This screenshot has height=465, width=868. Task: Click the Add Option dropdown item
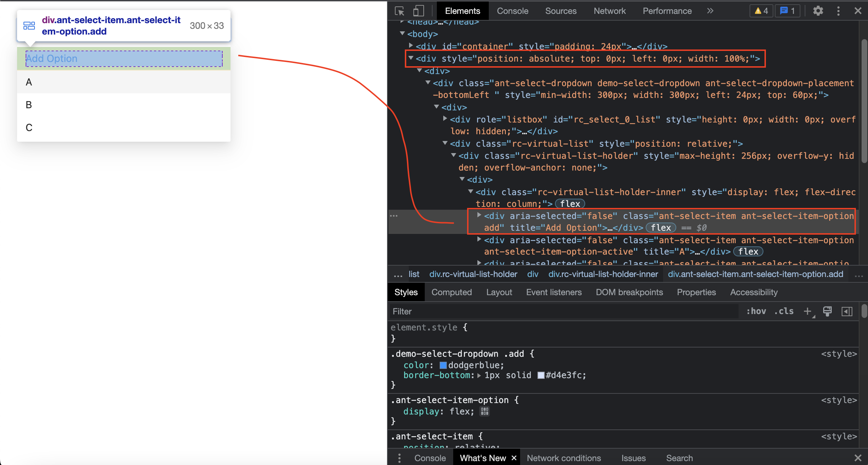(x=124, y=58)
